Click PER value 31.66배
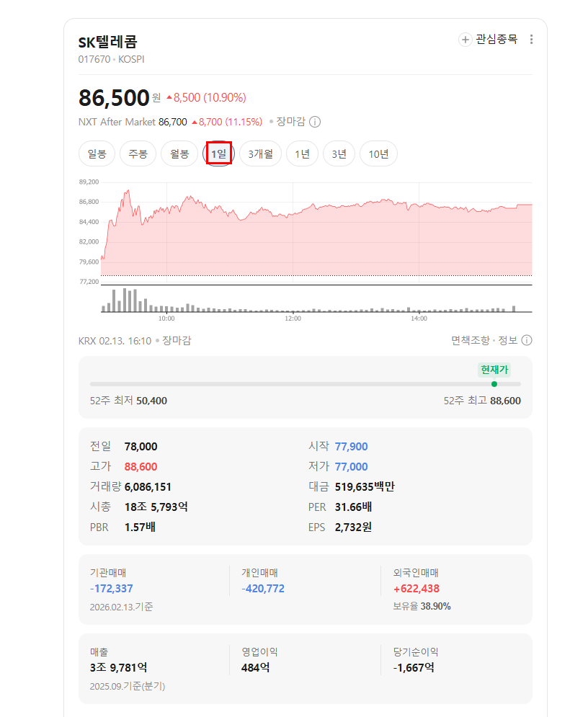 (353, 507)
